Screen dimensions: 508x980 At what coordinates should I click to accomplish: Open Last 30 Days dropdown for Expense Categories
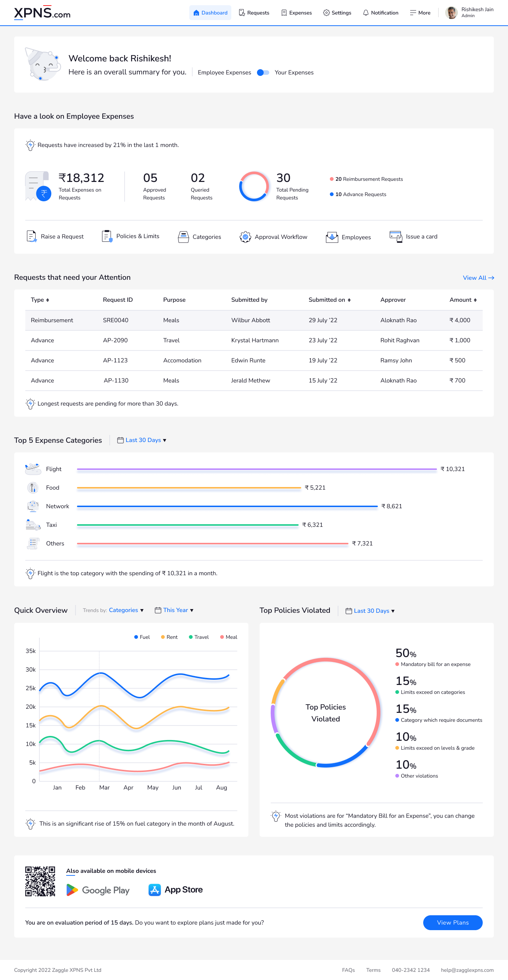pos(142,440)
